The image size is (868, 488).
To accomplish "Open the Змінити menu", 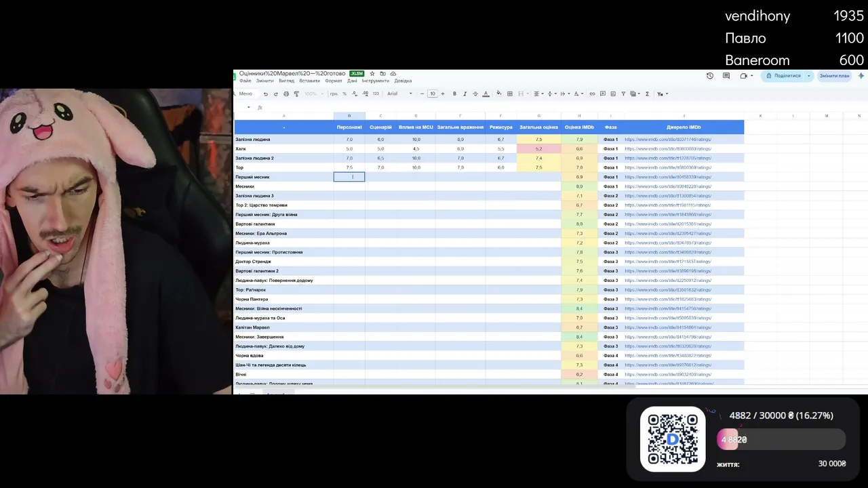I will coord(265,81).
